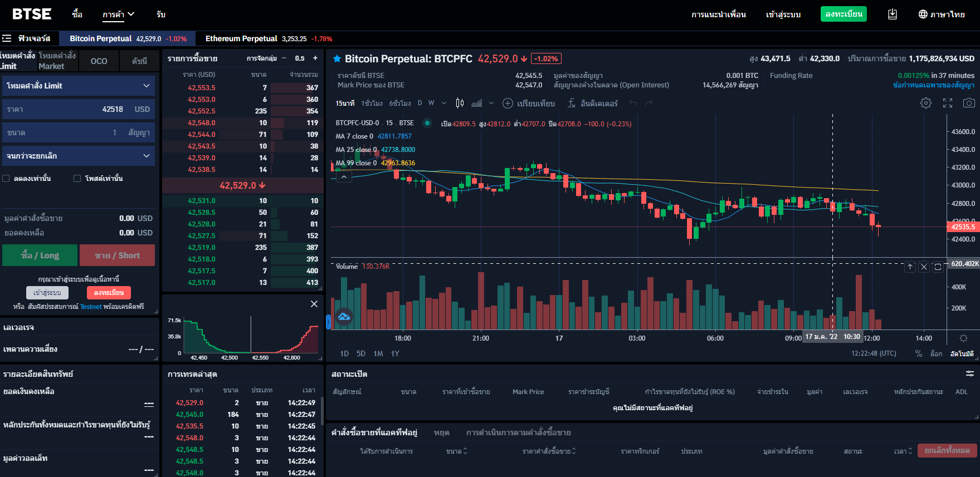The width and height of the screenshot is (980, 477).
Task: Open the Testnet link
Action: [91, 307]
